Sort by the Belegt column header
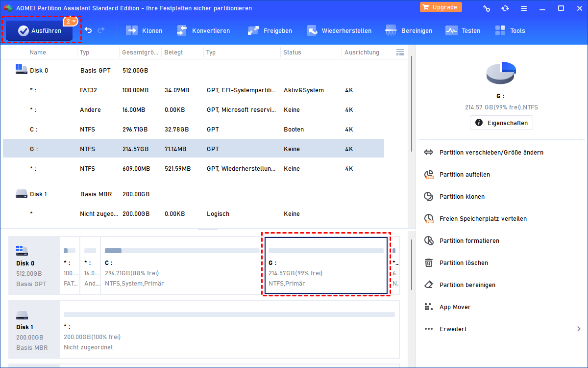Image resolution: width=588 pixels, height=368 pixels. coord(173,53)
